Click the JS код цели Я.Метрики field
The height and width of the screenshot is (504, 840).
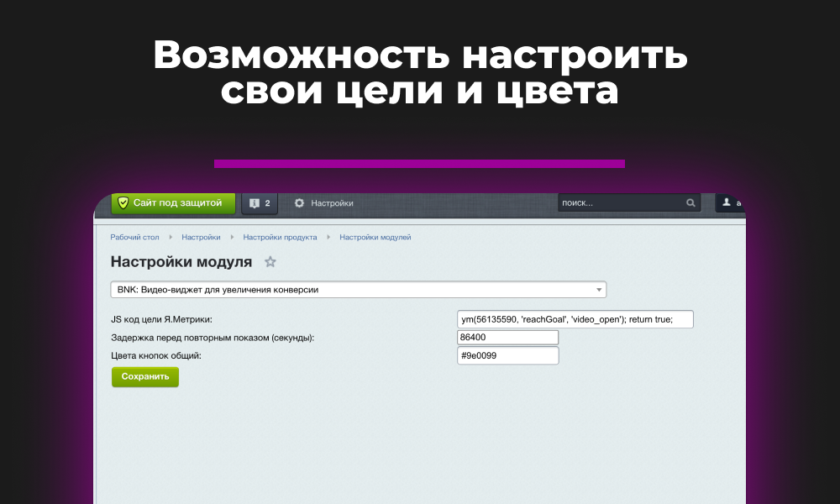(x=575, y=319)
